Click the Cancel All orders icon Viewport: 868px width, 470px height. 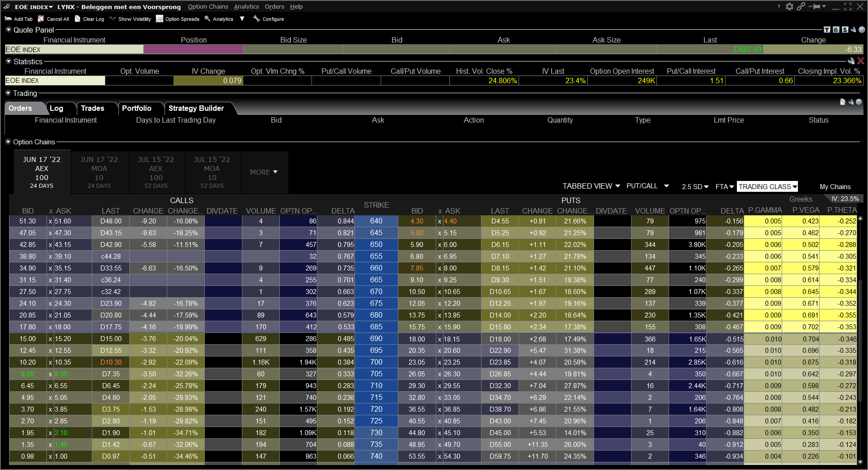[x=41, y=19]
